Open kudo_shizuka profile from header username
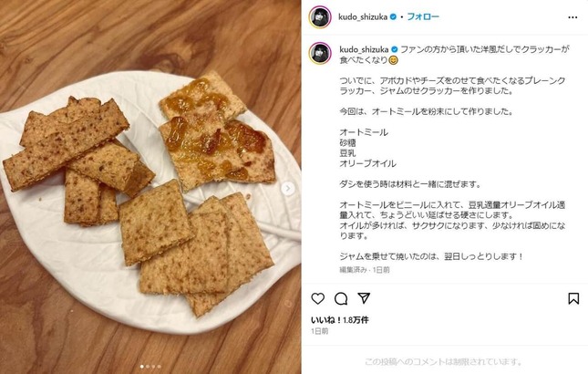This screenshot has width=588, height=374. point(363,17)
